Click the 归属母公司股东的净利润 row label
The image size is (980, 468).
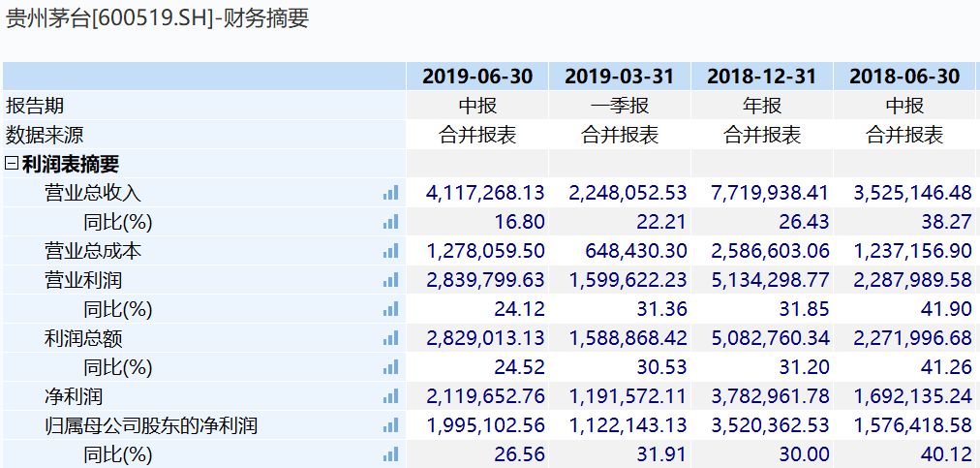coord(151,426)
